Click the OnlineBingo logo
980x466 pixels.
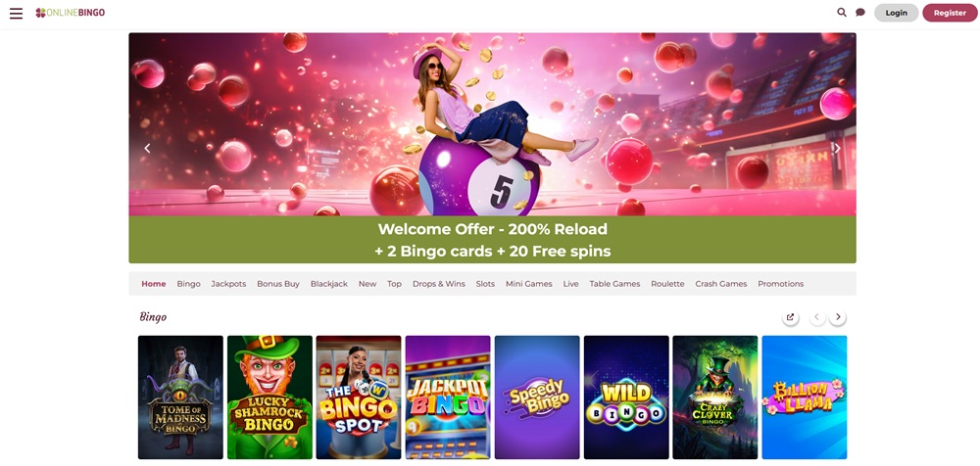tap(71, 13)
